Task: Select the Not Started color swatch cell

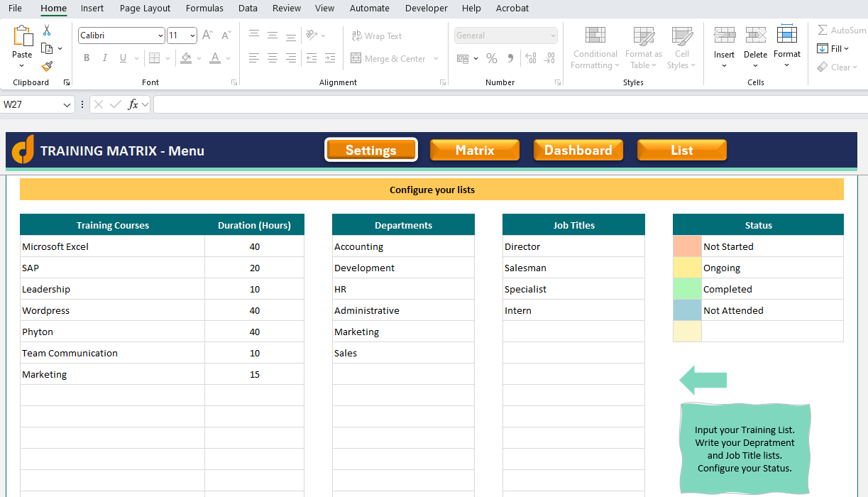Action: pos(687,246)
